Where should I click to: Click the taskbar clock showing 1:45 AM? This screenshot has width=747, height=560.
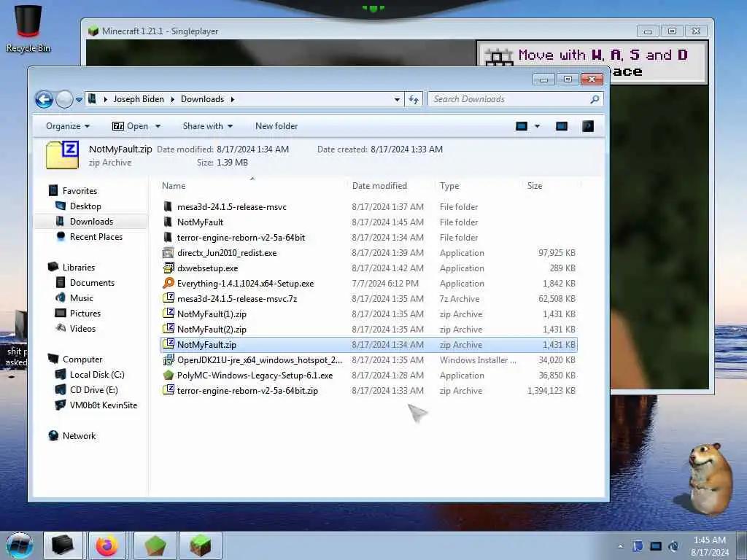point(710,546)
